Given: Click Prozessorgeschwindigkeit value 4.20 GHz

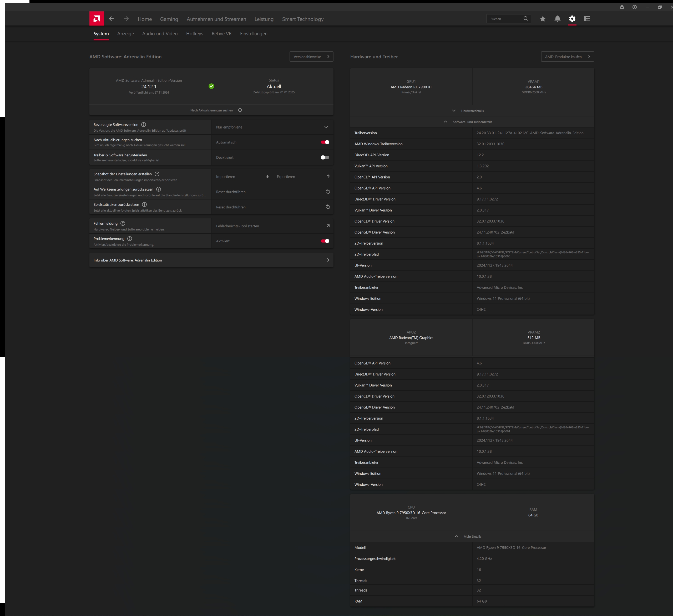Looking at the screenshot, I should (x=484, y=558).
